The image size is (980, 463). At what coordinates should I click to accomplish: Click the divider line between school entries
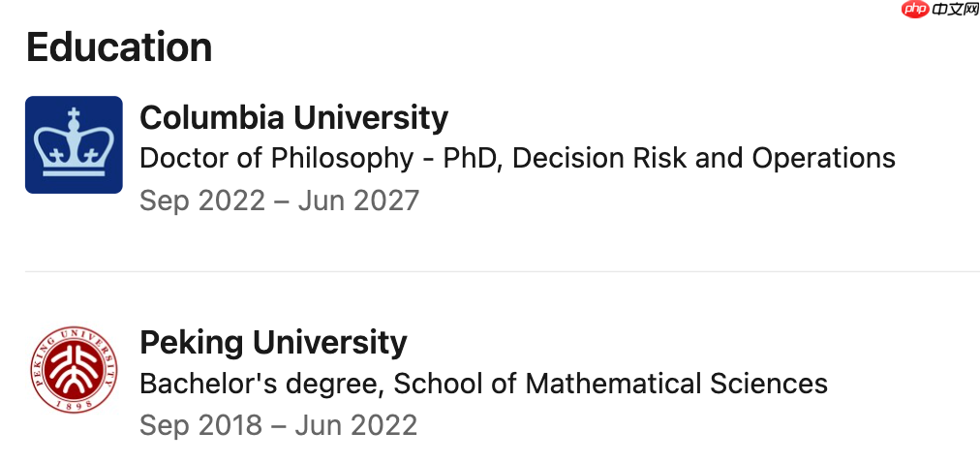point(503,272)
